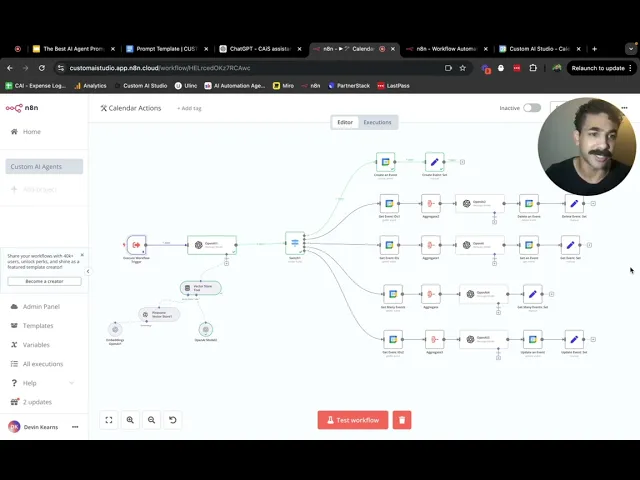Open the OpenAI node in Delete Event row
Viewport: 640px width, 480px height.
(480, 203)
